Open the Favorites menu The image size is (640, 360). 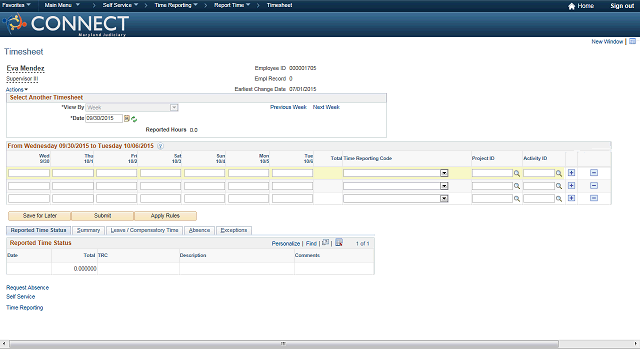click(x=16, y=5)
